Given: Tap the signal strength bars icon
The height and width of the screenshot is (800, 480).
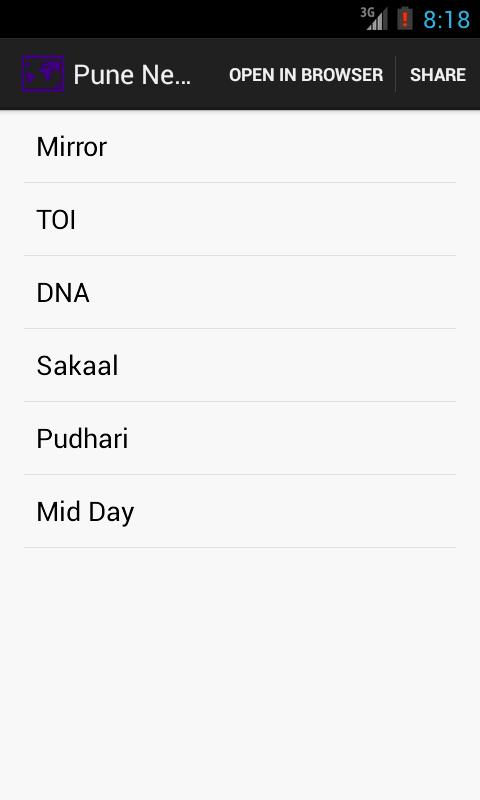Looking at the screenshot, I should click(378, 19).
